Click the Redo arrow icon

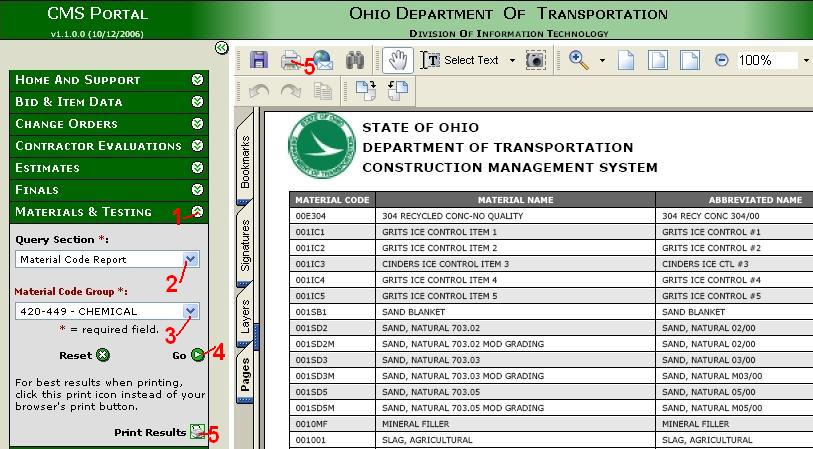click(291, 91)
